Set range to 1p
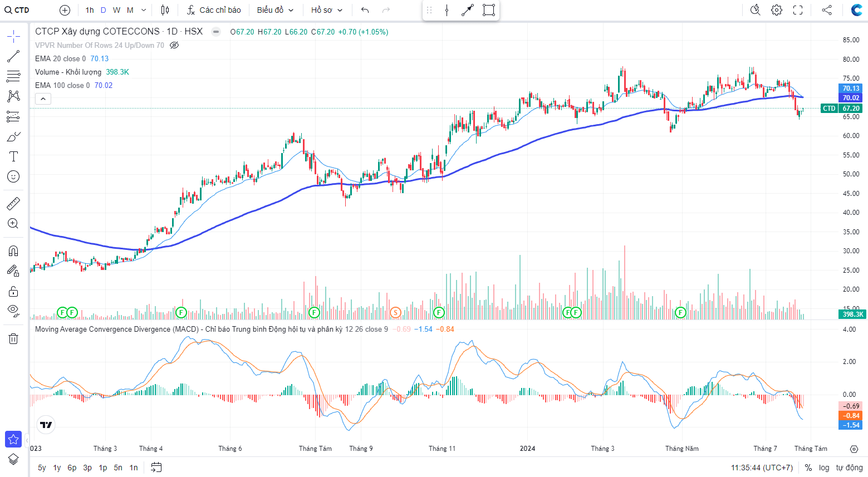The image size is (868, 477). tap(103, 468)
